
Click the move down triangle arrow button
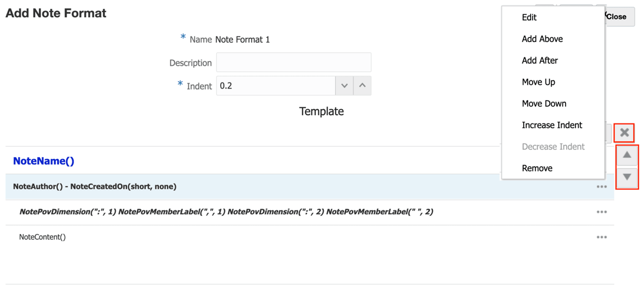[627, 177]
